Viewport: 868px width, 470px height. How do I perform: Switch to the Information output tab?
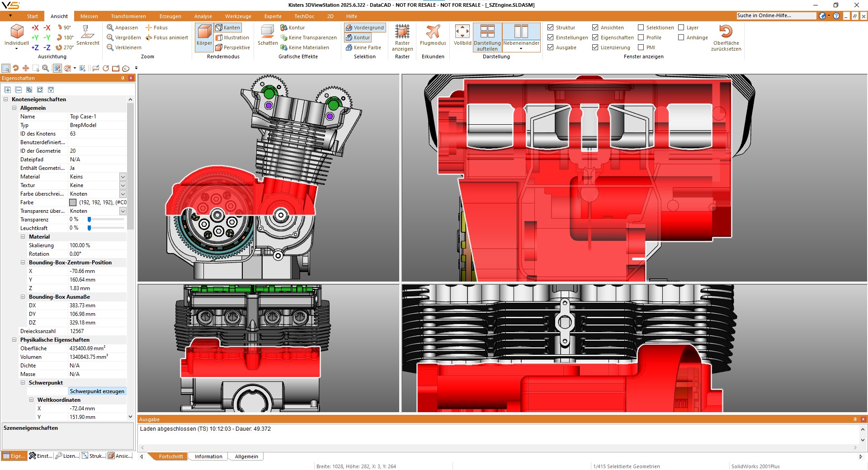208,456
